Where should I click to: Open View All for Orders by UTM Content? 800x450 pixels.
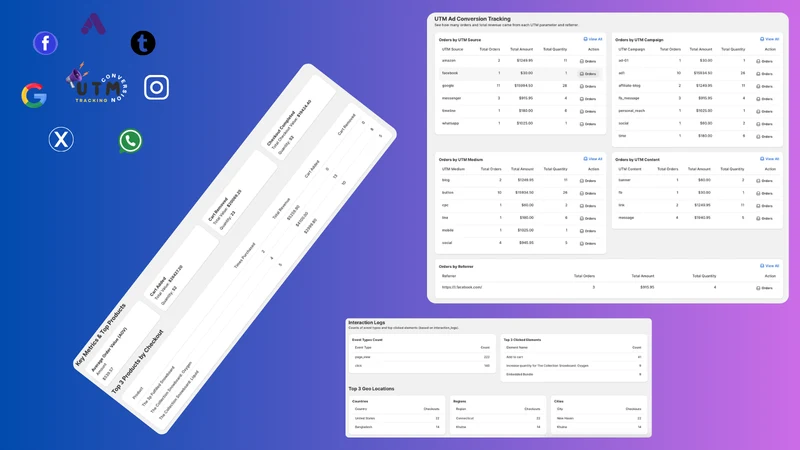click(x=769, y=159)
